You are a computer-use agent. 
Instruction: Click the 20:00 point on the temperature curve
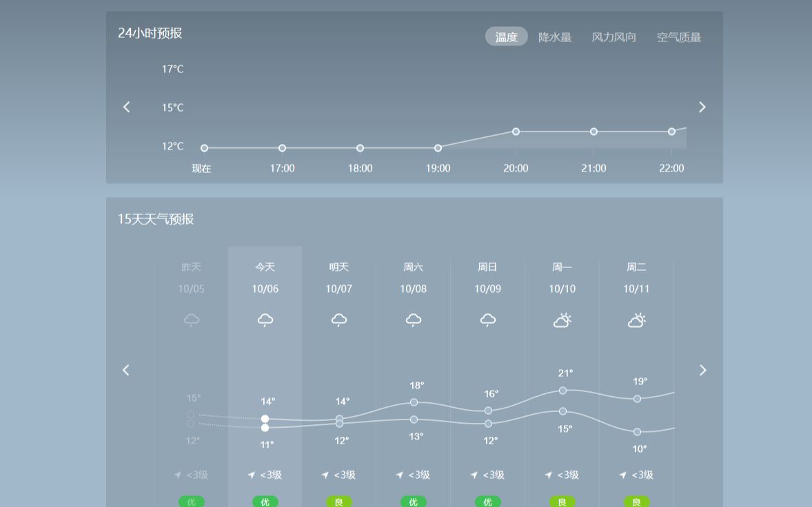click(516, 131)
